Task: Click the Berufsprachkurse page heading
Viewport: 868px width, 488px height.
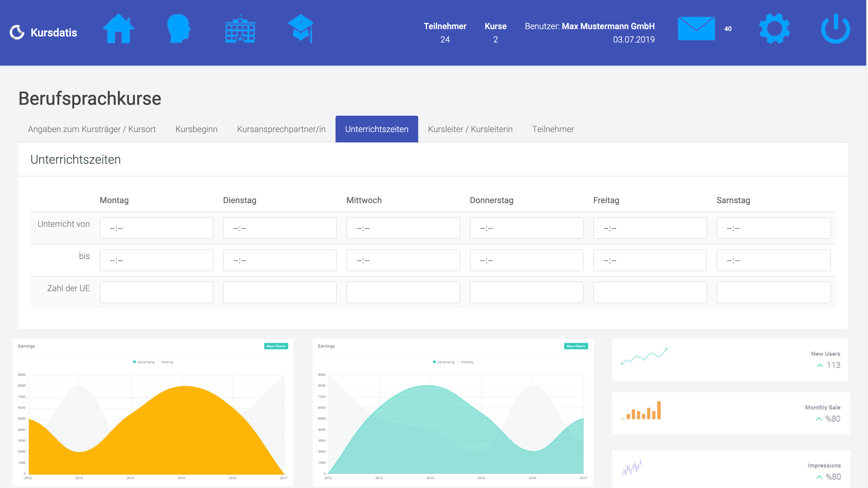Action: point(90,98)
